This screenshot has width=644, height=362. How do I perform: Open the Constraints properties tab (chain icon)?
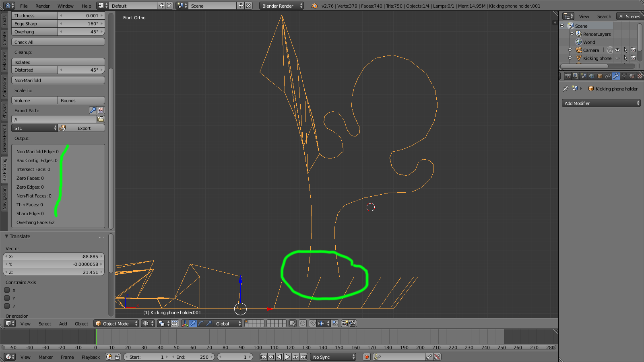coord(608,76)
